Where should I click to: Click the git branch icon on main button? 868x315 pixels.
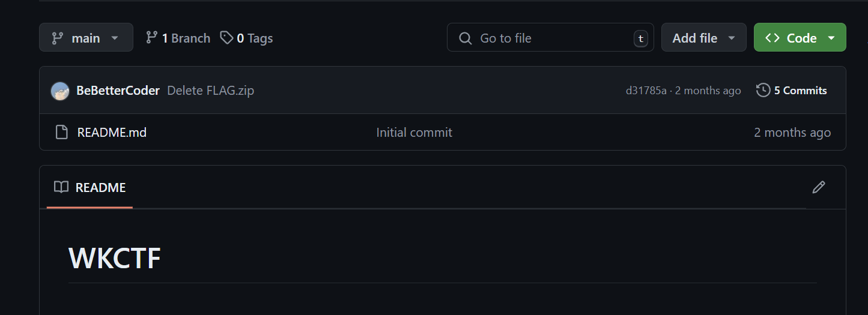(x=58, y=38)
